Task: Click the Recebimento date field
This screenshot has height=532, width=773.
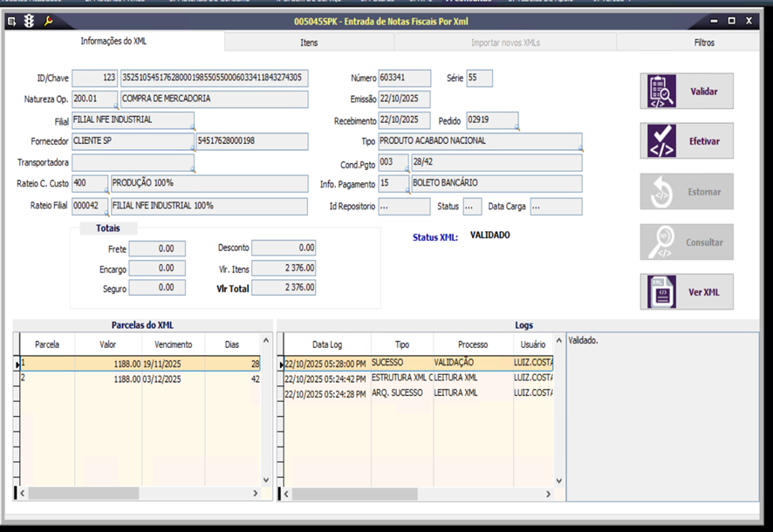Action: pos(404,120)
